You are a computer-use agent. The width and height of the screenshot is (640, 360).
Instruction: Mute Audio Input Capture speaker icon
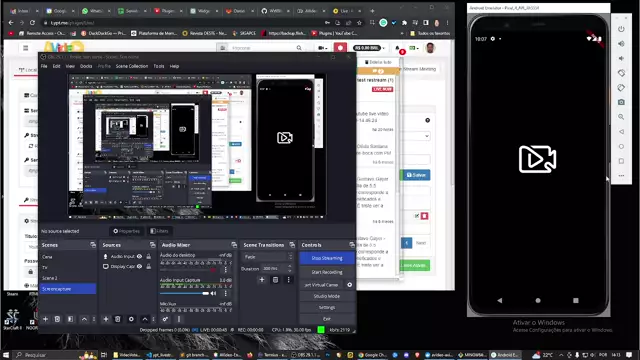213,293
